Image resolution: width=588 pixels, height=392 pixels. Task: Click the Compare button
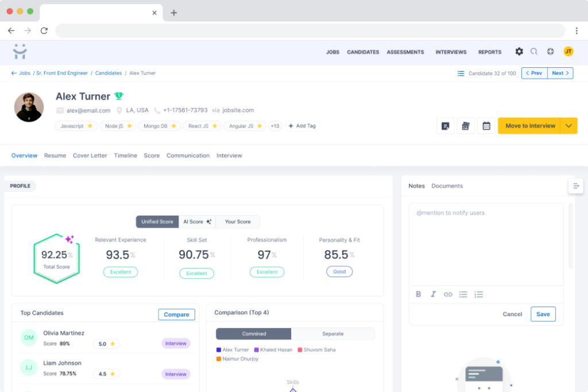pyautogui.click(x=176, y=314)
